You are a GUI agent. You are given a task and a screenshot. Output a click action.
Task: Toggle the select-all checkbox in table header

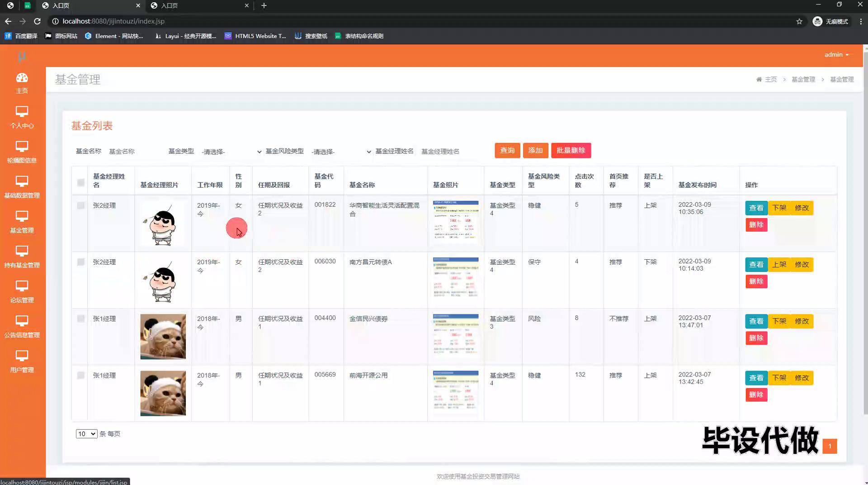coord(80,182)
